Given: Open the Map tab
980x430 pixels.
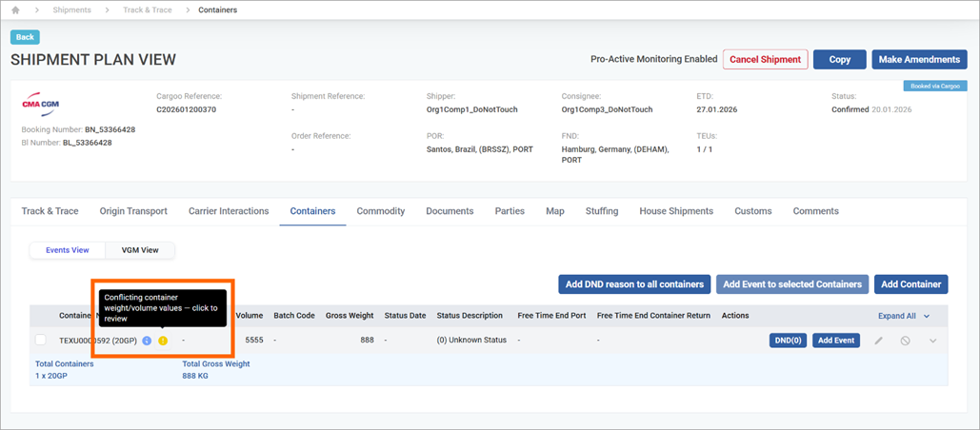Looking at the screenshot, I should 555,211.
